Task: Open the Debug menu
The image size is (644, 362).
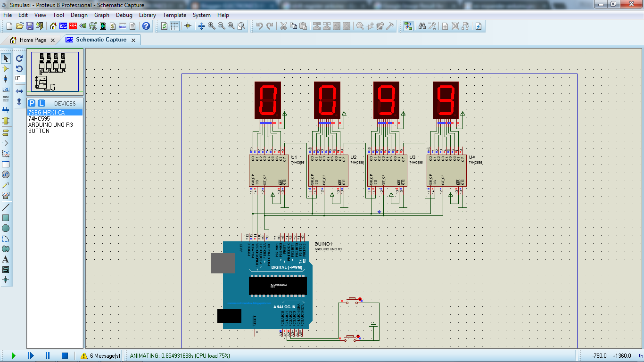Action: point(124,15)
